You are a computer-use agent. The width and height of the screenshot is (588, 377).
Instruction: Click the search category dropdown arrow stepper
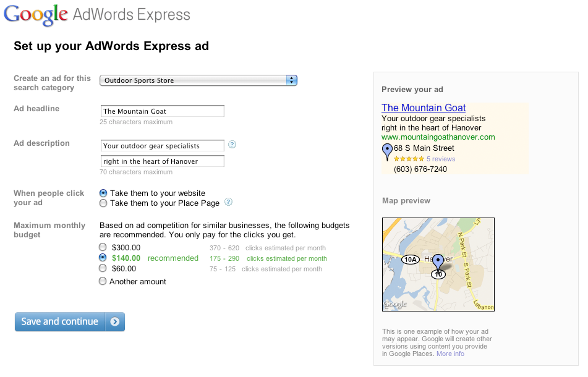pyautogui.click(x=291, y=80)
